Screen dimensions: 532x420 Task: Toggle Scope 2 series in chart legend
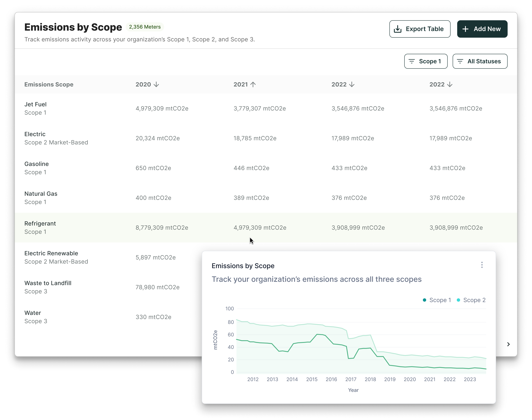click(x=471, y=300)
